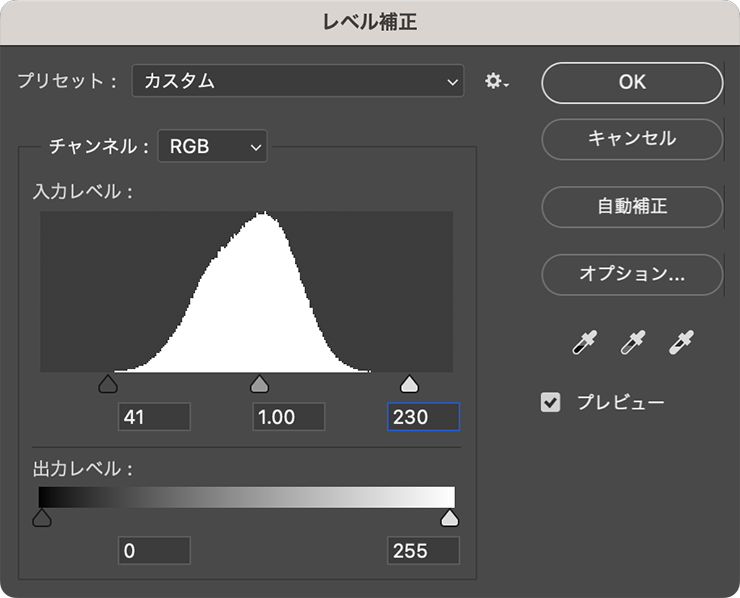Image resolution: width=740 pixels, height=598 pixels.
Task: Select the white point eyedropper
Action: (681, 344)
